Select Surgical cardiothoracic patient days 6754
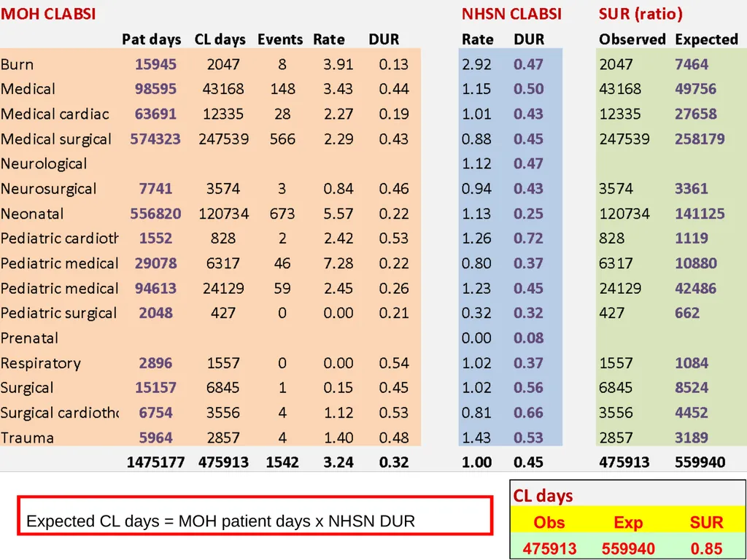 tap(156, 413)
